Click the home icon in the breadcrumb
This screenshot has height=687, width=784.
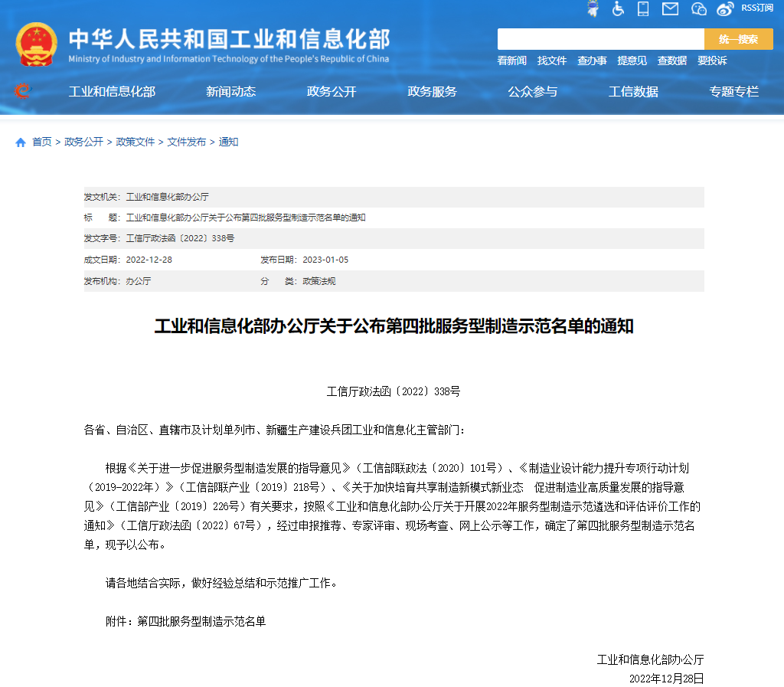[x=21, y=142]
